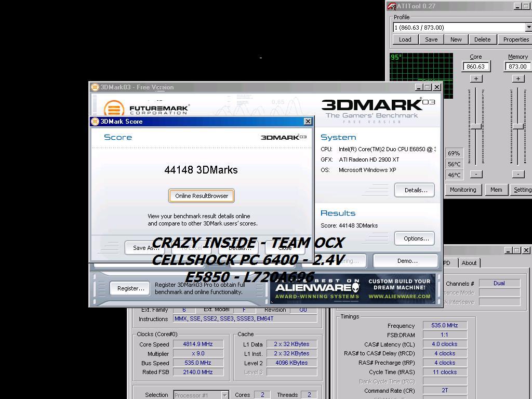Click Channels # Dual value

[499, 283]
